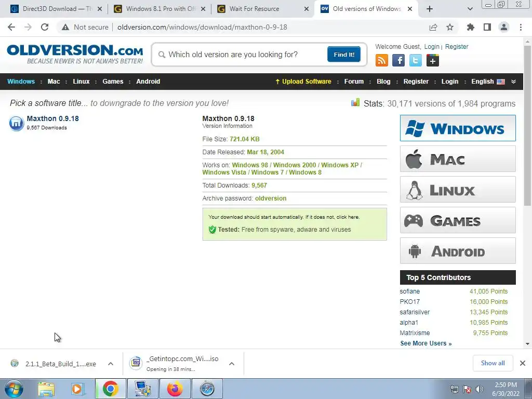Viewport: 532px width, 399px height.
Task: Open the Linux category banner
Action: pos(458,189)
